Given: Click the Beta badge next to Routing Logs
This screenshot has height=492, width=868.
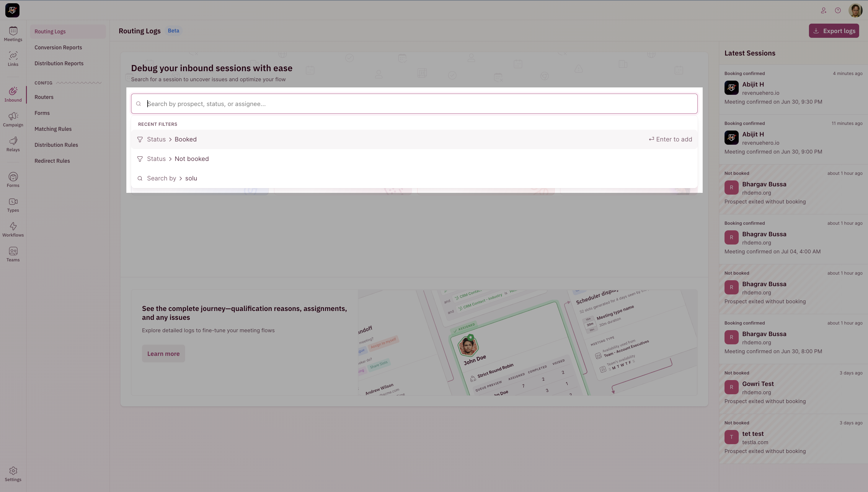Looking at the screenshot, I should coord(174,31).
